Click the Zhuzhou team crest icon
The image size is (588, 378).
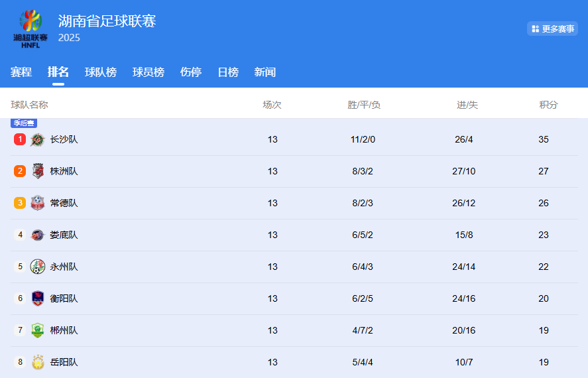(38, 171)
